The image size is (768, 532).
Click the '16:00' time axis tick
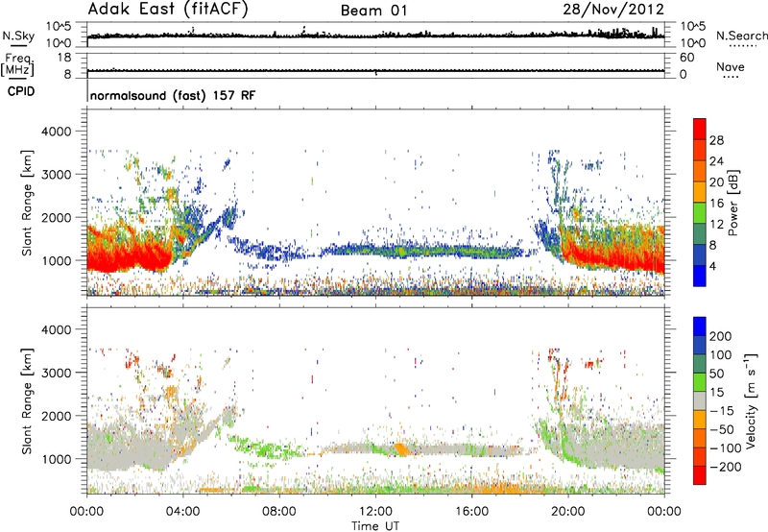[x=471, y=512]
